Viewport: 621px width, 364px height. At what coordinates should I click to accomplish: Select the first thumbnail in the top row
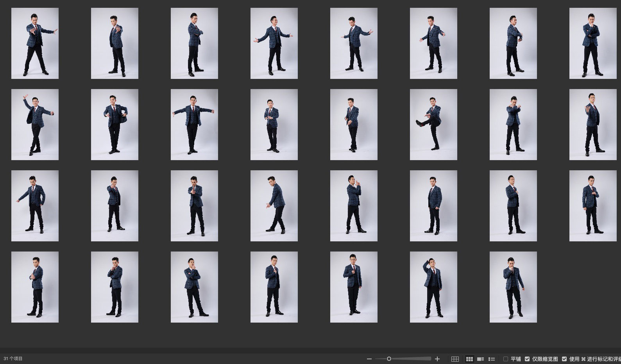click(35, 43)
